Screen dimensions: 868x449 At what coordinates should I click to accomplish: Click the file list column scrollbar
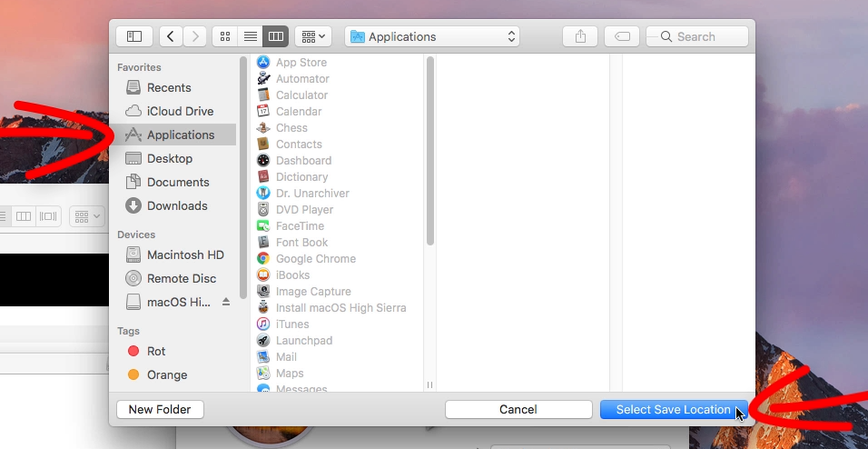click(x=430, y=151)
